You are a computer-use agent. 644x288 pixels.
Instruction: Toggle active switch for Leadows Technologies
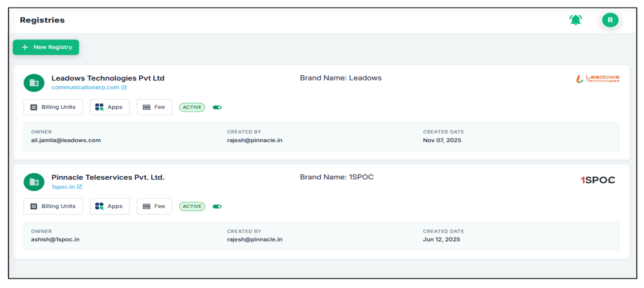[217, 108]
